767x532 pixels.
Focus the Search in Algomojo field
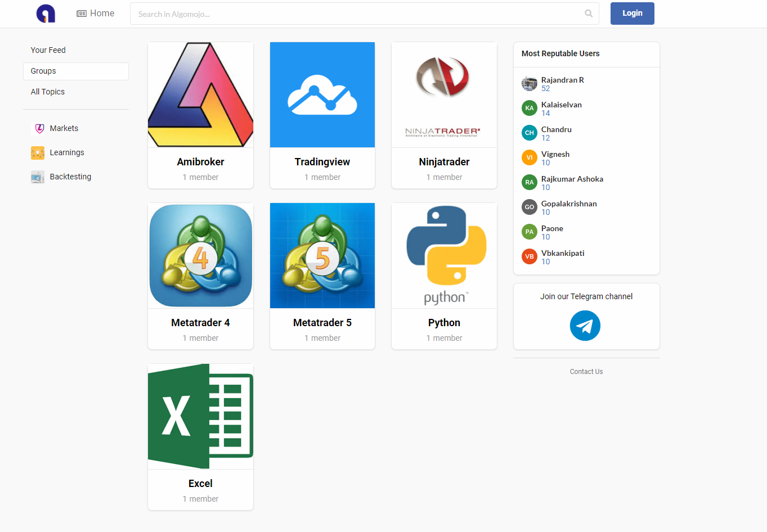click(x=365, y=13)
